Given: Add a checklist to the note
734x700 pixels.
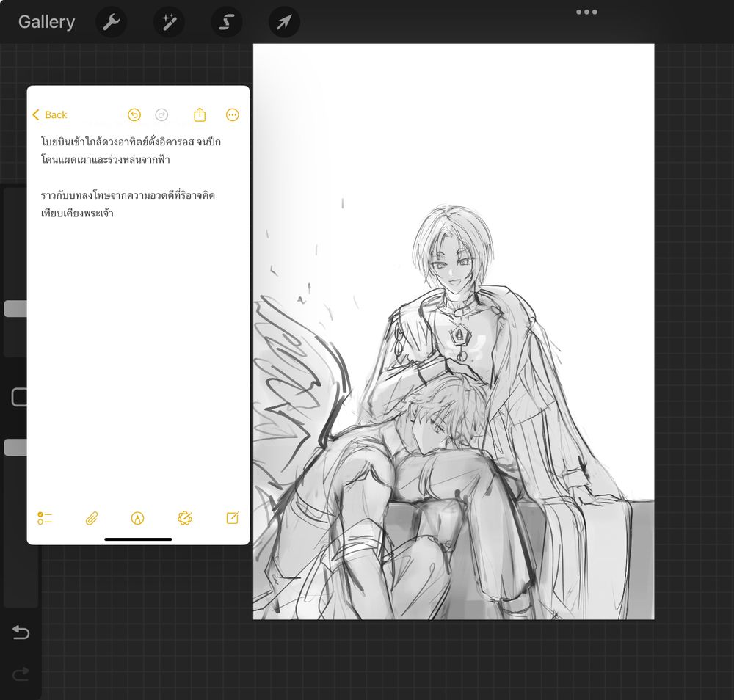Looking at the screenshot, I should (x=45, y=518).
